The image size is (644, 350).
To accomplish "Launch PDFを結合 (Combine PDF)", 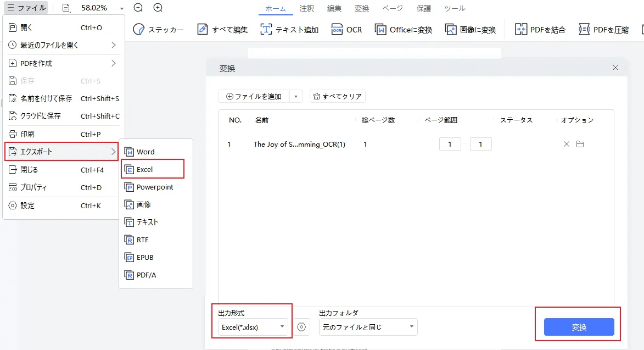I will pyautogui.click(x=540, y=29).
